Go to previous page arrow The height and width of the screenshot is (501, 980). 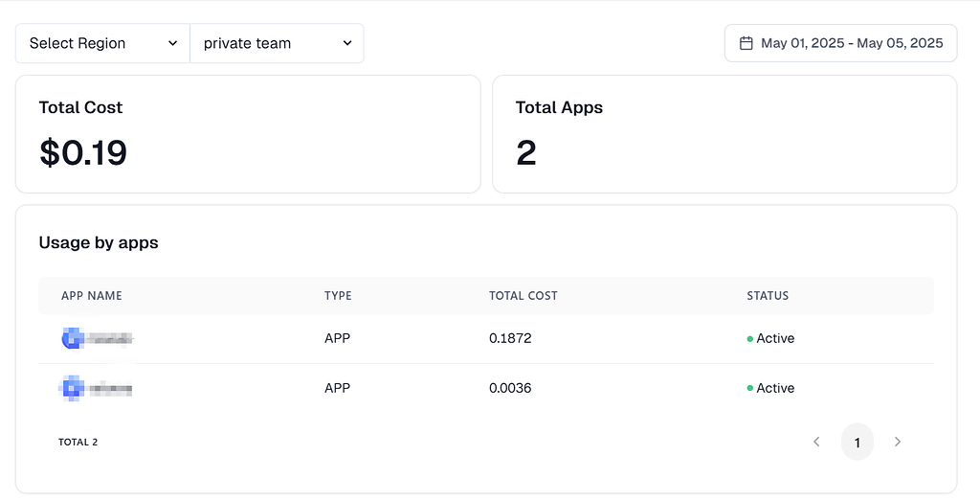coord(816,442)
